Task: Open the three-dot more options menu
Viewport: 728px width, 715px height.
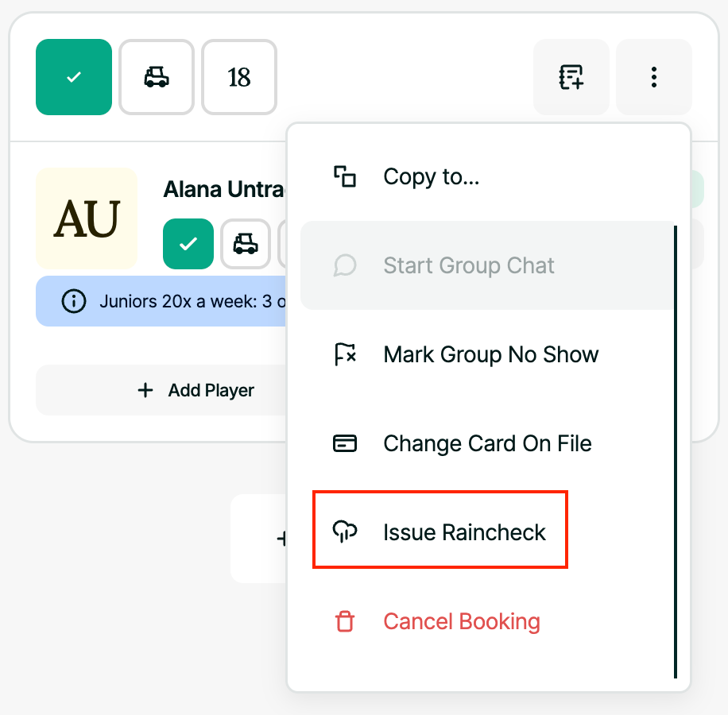Action: [653, 77]
